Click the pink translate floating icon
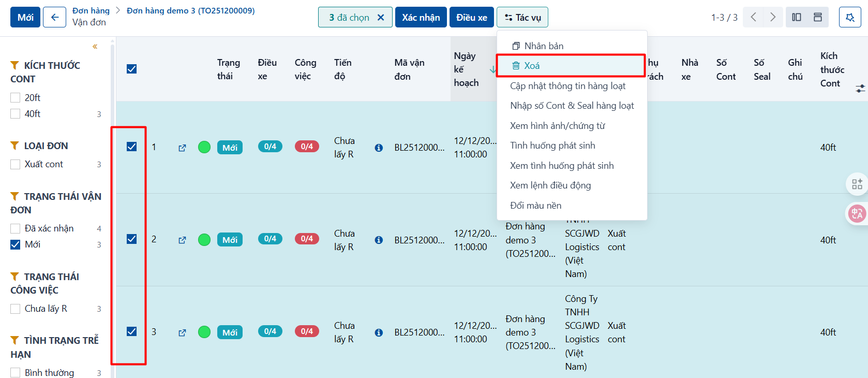Screen dimensions: 868x378 coord(857,213)
